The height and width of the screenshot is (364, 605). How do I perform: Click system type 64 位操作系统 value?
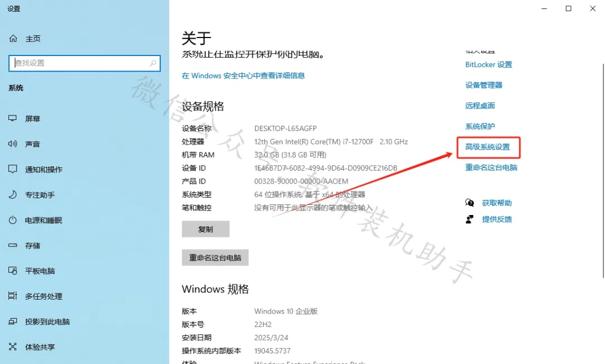309,194
